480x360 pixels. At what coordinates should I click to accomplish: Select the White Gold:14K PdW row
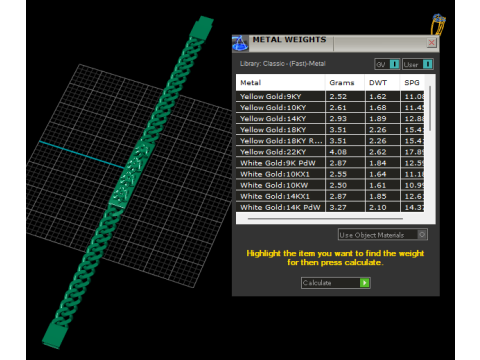click(330, 207)
